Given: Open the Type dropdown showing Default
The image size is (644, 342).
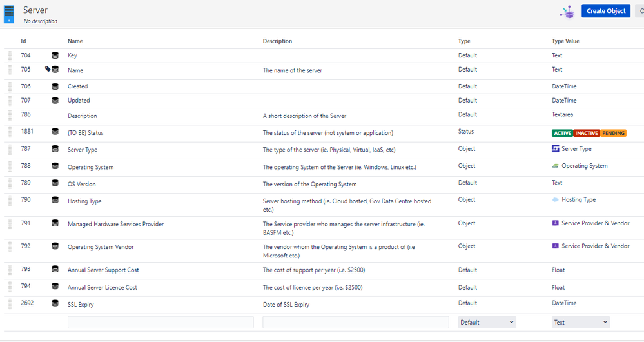Looking at the screenshot, I should coord(487,322).
